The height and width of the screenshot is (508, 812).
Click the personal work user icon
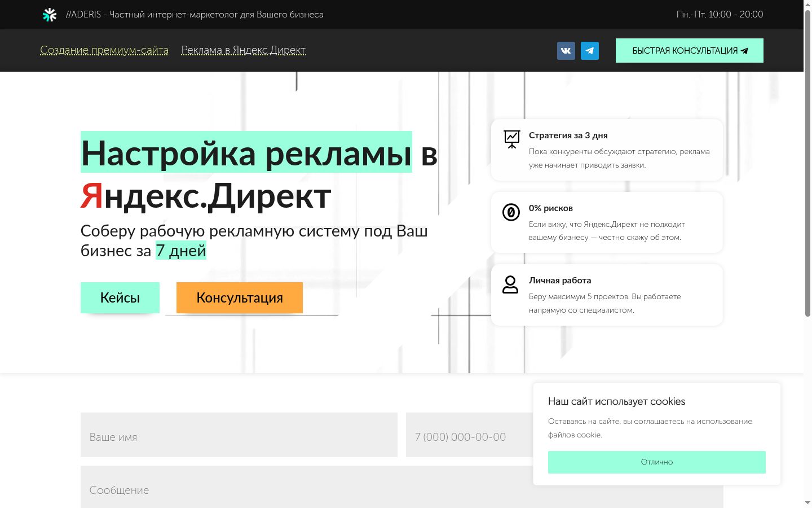[x=510, y=284]
